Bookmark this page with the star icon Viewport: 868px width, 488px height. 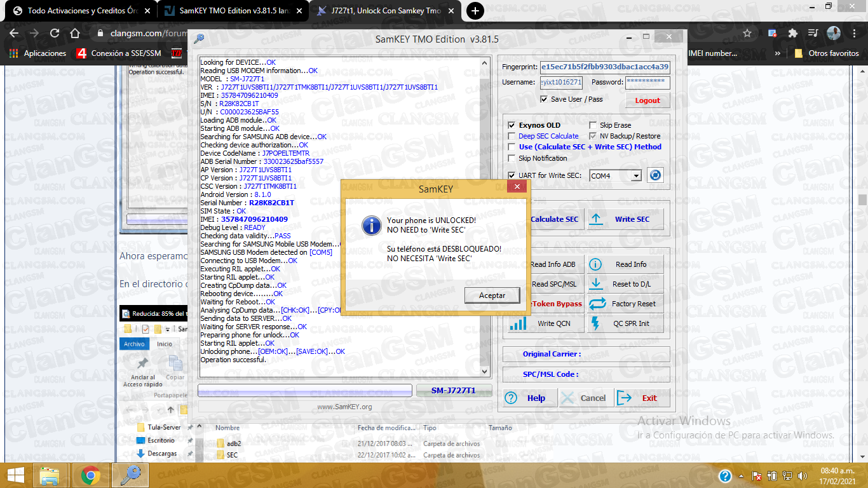[747, 33]
